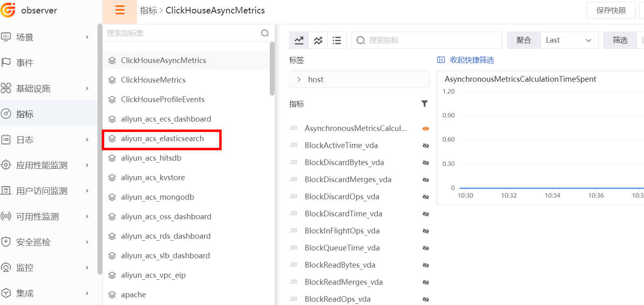644x305 pixels.
Task: Select the line chart view icon
Action: (299, 40)
